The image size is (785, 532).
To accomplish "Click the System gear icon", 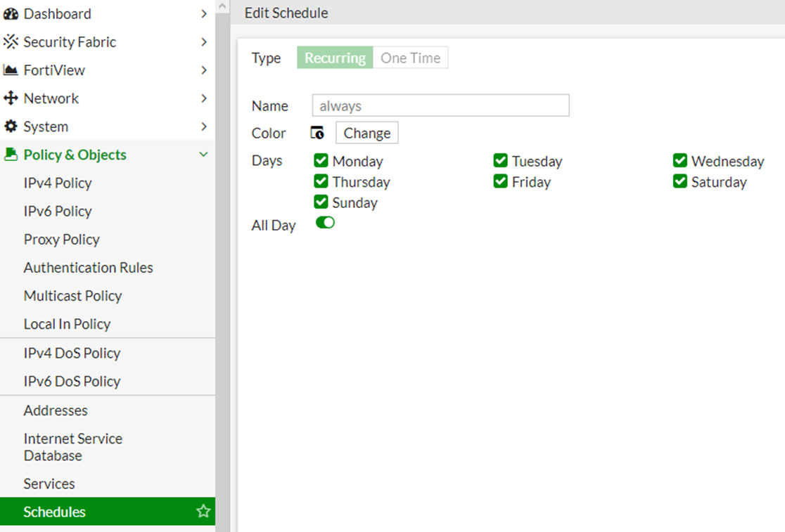I will [x=11, y=127].
